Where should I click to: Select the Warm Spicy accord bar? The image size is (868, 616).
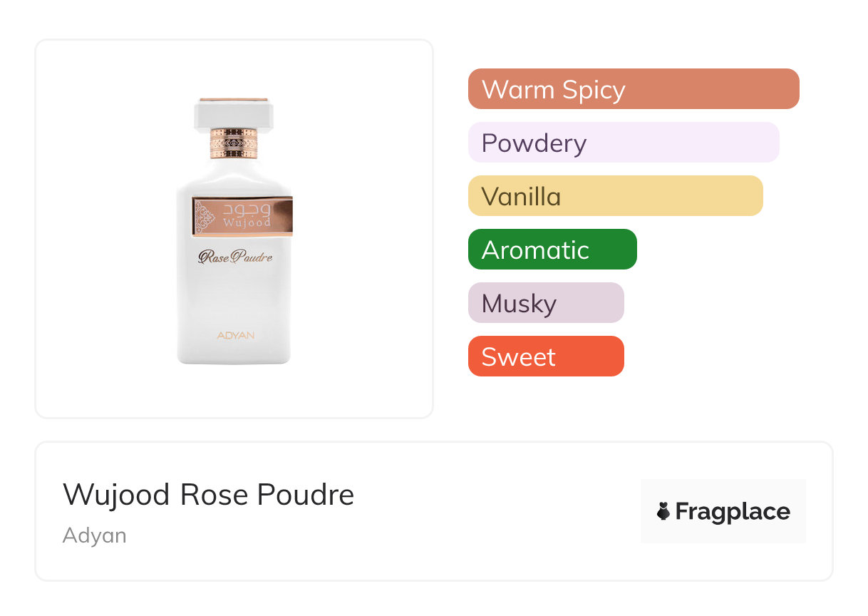(633, 89)
